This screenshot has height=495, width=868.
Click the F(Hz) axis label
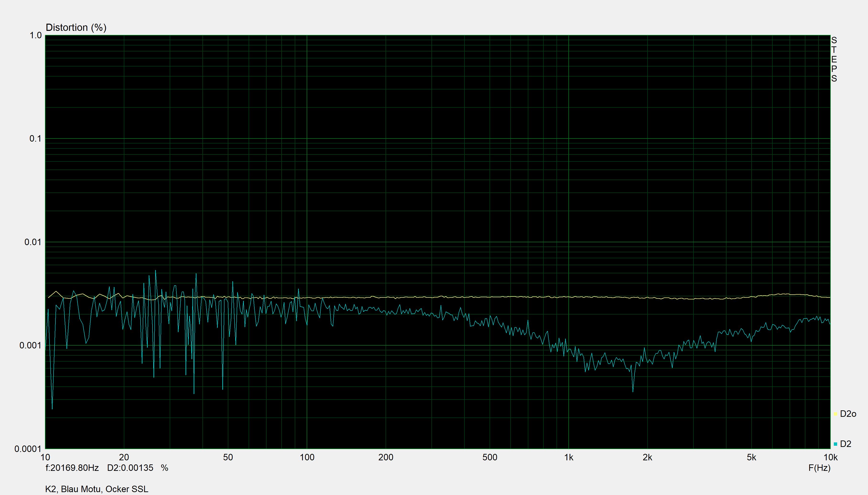click(x=819, y=468)
